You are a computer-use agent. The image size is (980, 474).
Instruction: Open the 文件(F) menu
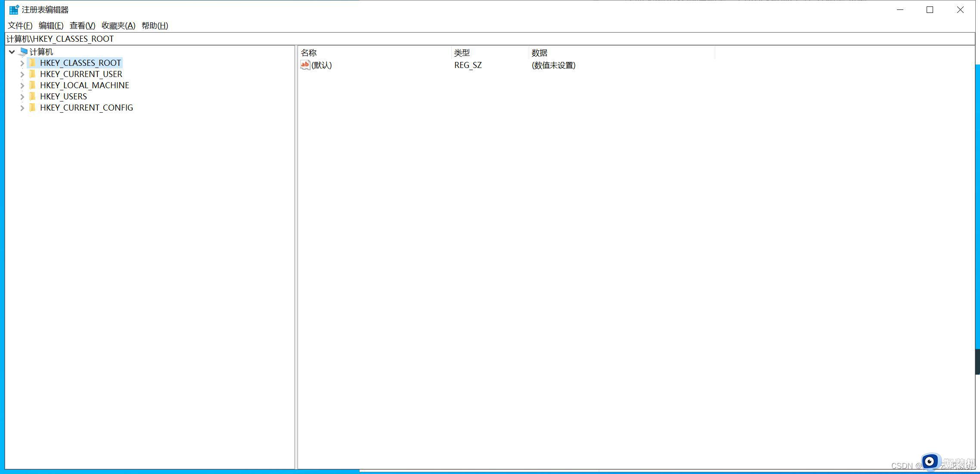(20, 26)
